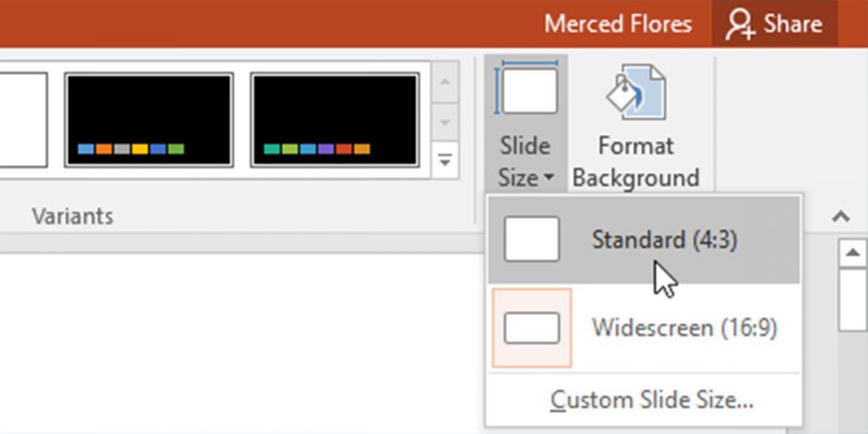The width and height of the screenshot is (868, 434).
Task: Click the Slide Size dropdown arrow
Action: (x=549, y=179)
